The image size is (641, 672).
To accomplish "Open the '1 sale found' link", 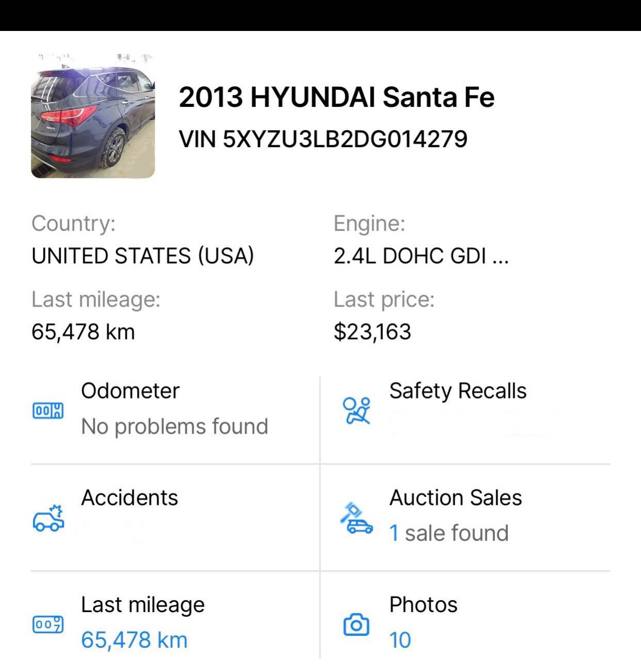I will [x=448, y=533].
